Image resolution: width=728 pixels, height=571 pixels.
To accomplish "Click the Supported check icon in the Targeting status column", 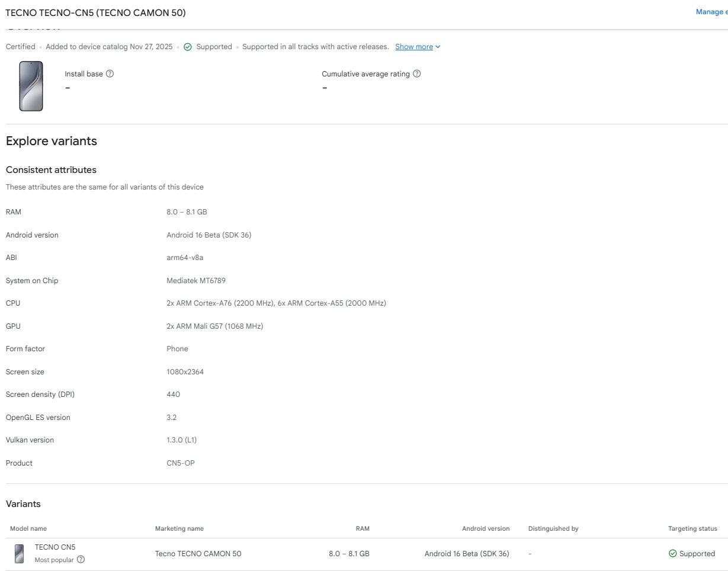I will pyautogui.click(x=672, y=554).
